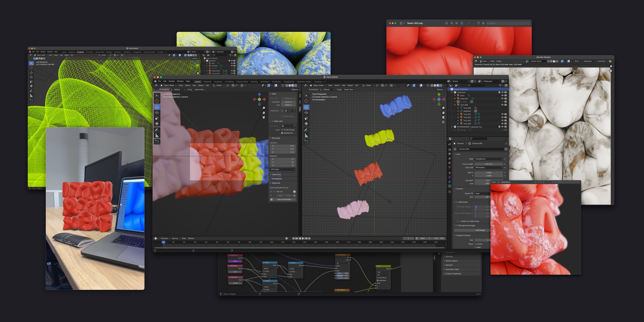The image size is (644, 322).
Task: Select the Scale tool in camera viewport
Action: tap(157, 118)
